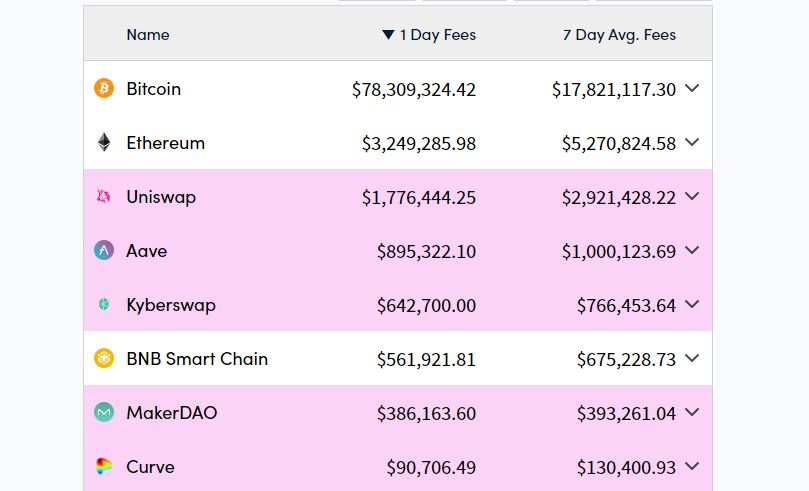Click the Bitcoin logo icon
The width and height of the screenshot is (809, 491).
coord(104,89)
